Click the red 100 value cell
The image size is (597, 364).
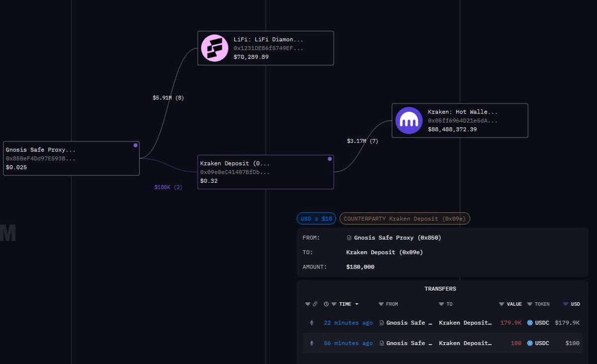(x=516, y=343)
